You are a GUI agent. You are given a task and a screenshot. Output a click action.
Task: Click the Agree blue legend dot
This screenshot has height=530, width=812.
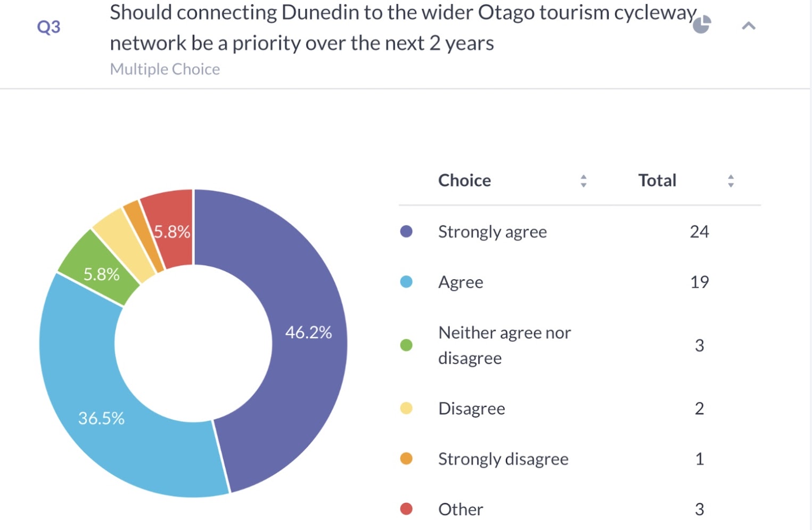pyautogui.click(x=406, y=282)
